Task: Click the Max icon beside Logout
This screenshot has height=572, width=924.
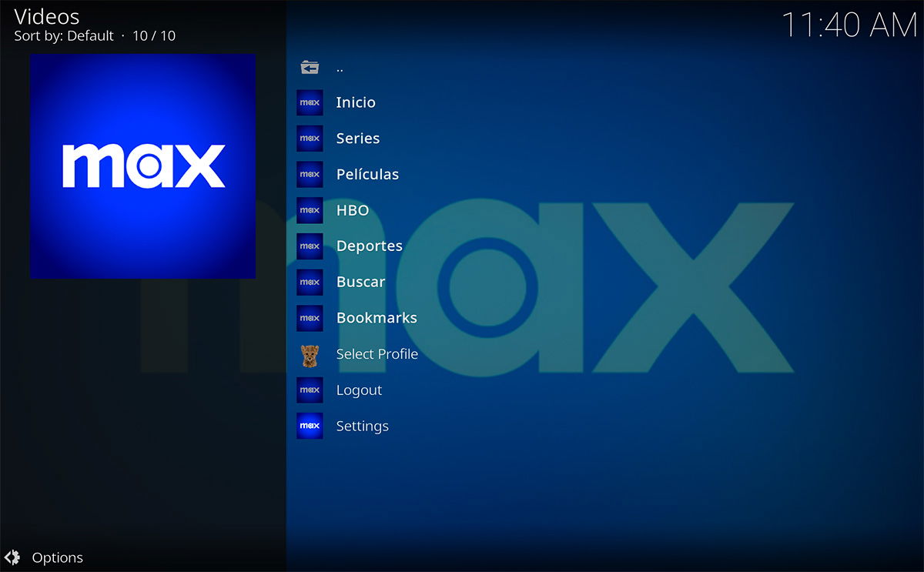Action: 310,390
